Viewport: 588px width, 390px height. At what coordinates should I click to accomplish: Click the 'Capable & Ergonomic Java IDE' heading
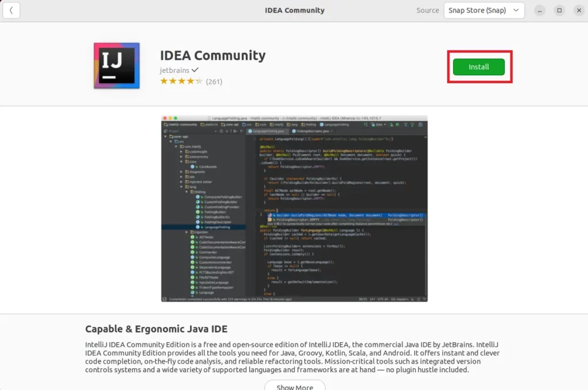pyautogui.click(x=156, y=329)
